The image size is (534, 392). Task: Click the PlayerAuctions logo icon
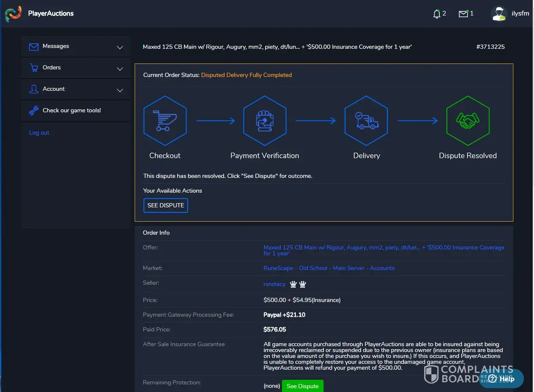[13, 13]
